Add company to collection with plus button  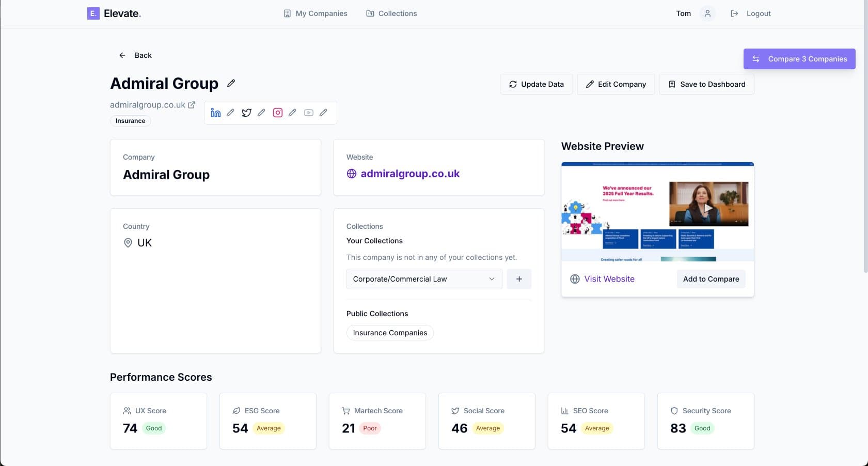point(519,279)
